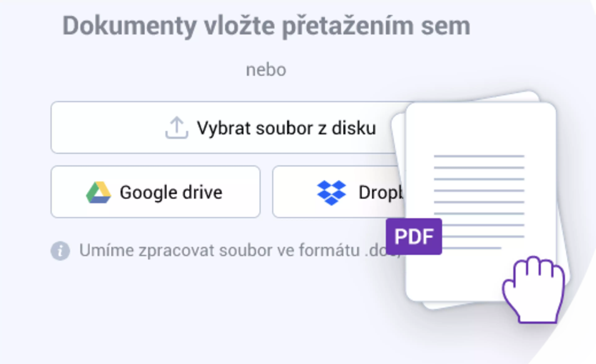This screenshot has width=596, height=364.
Task: Click the text Umíme zpracovat soubor ve formátu
Action: pos(220,250)
